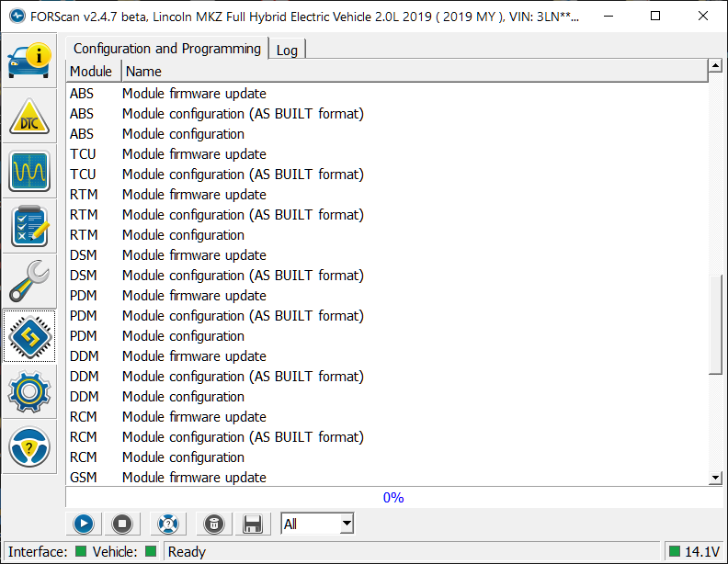Image resolution: width=728 pixels, height=564 pixels.
Task: Select DDM Module firmware update row
Action: [x=387, y=356]
